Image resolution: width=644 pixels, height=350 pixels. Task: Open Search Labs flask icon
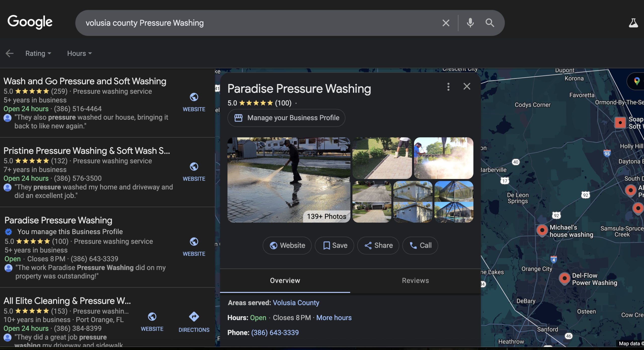coord(633,23)
